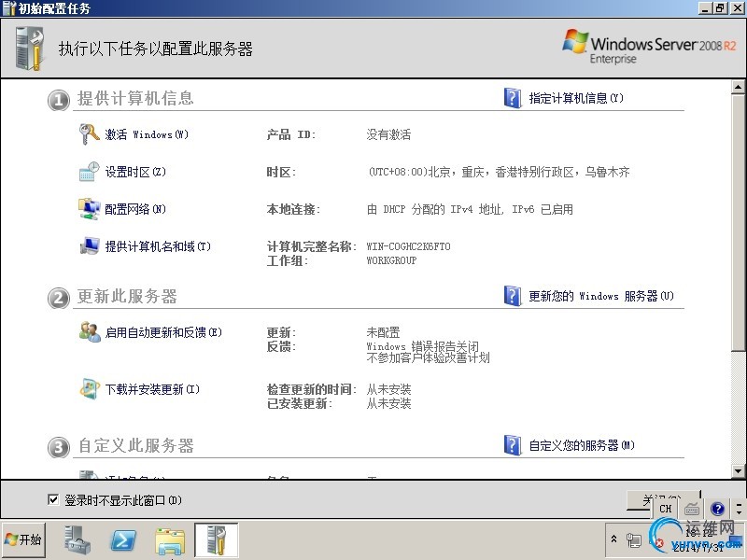Toggle 登录时不显示此窗口 checkbox
The width and height of the screenshot is (747, 560).
53,499
